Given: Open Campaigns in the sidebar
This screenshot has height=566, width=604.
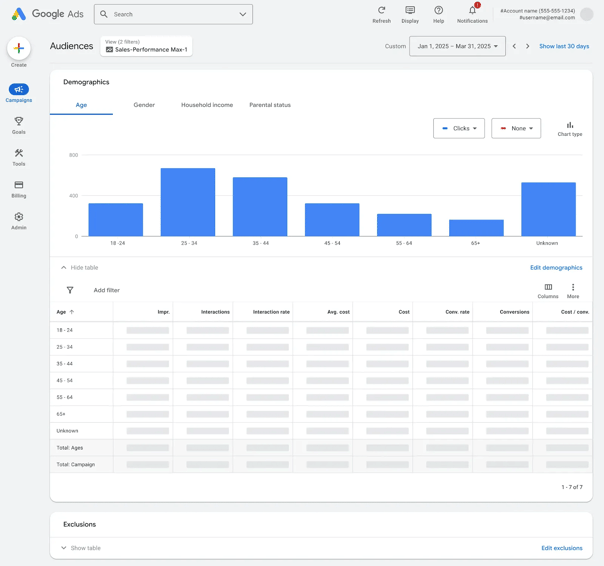Looking at the screenshot, I should (18, 90).
